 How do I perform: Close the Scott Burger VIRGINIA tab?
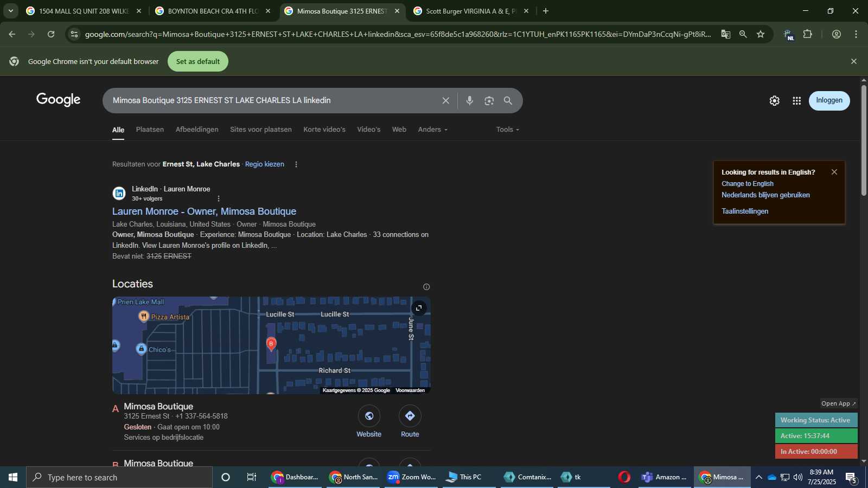526,11
